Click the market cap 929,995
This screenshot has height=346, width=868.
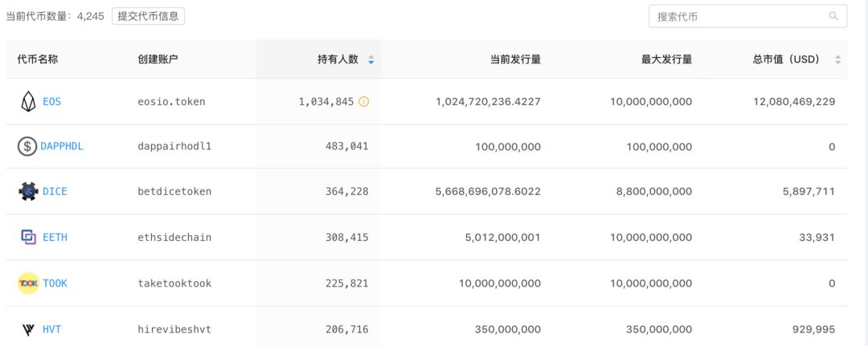[813, 329]
